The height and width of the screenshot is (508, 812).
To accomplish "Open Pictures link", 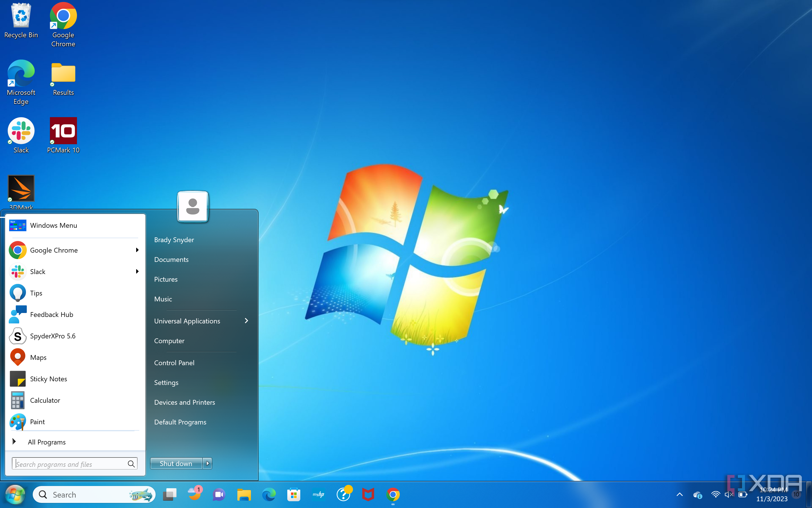I will (x=166, y=279).
